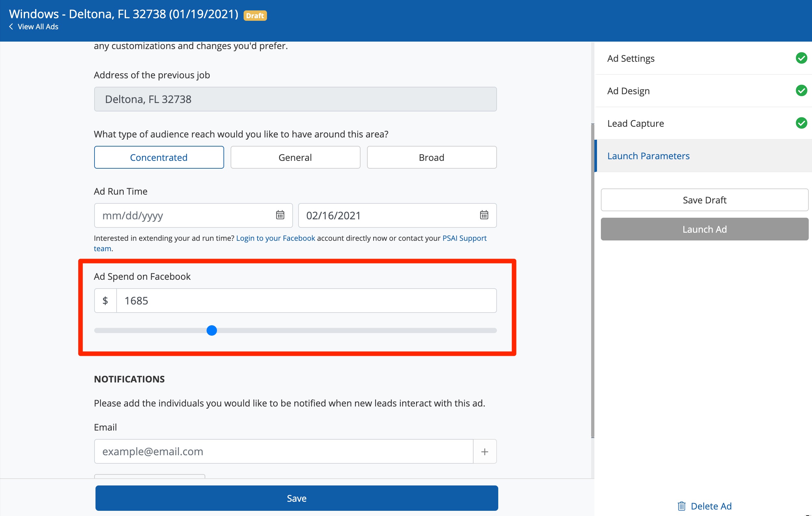Screen dimensions: 812x516
Task: Click the plus icon to add email
Action: point(485,452)
